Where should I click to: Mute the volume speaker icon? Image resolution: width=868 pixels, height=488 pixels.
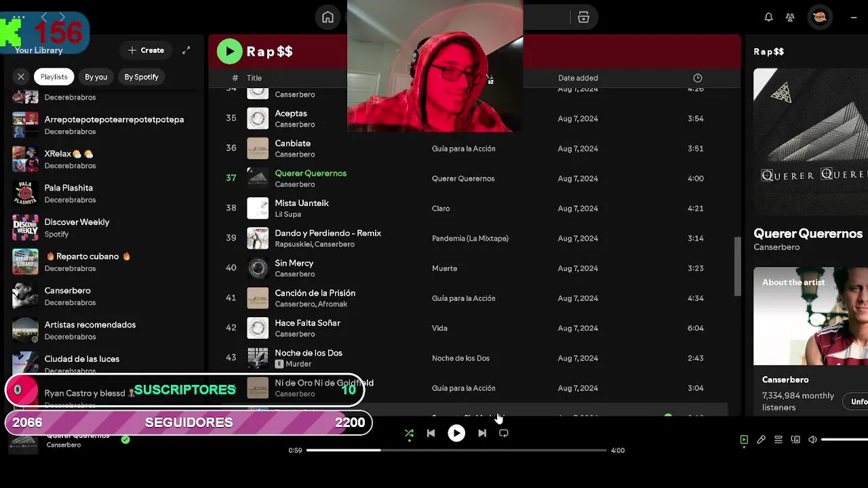coord(812,440)
